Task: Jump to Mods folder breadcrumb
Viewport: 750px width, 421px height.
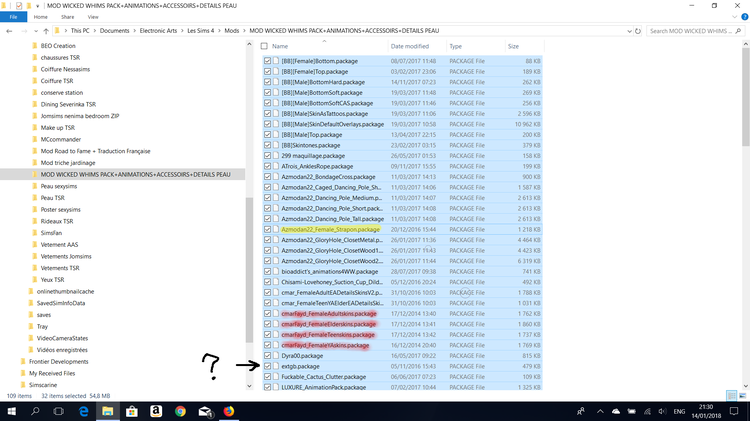Action: [x=232, y=31]
